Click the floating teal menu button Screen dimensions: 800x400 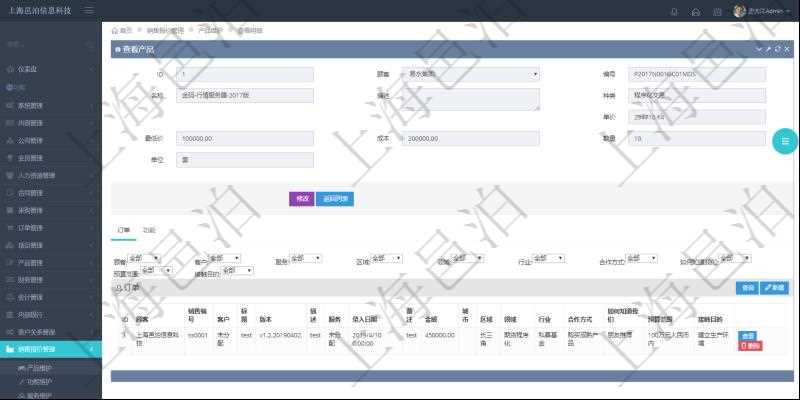(786, 141)
